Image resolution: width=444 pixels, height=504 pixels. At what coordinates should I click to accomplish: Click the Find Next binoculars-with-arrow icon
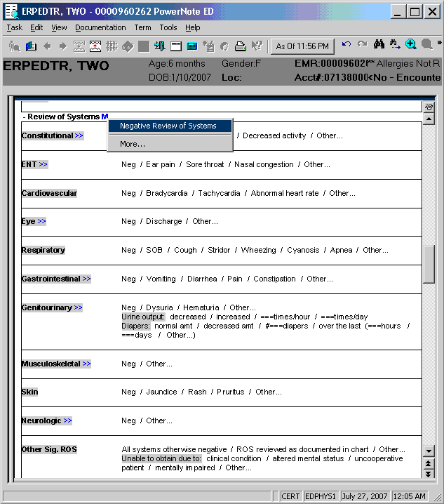click(395, 46)
